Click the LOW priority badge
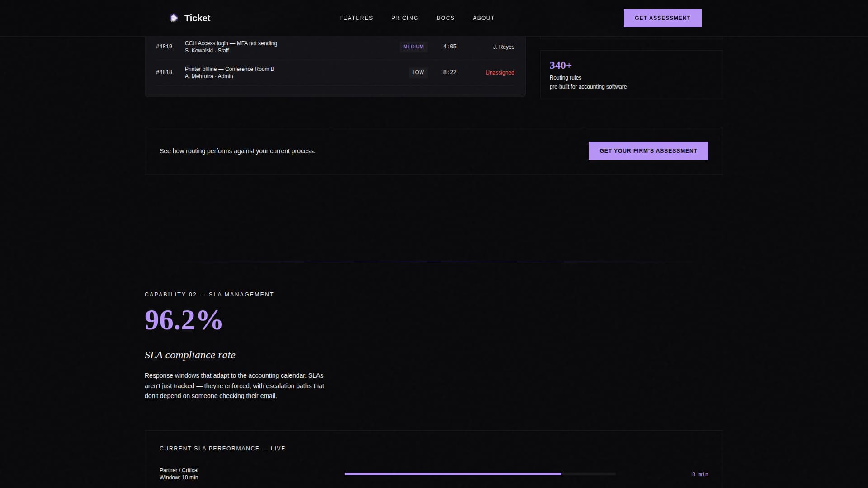The height and width of the screenshot is (488, 868). [x=417, y=72]
